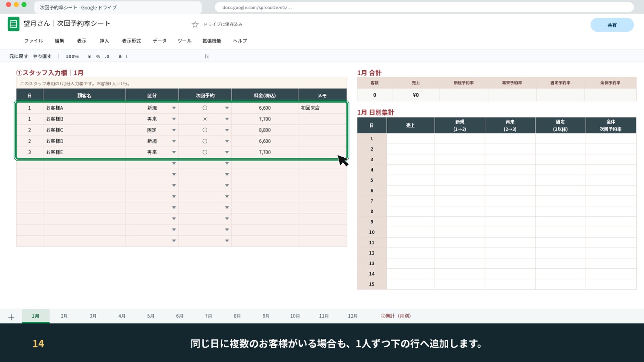This screenshot has height=362, width=644.
Task: Toggle bold formatting (B)
Action: pos(120,57)
